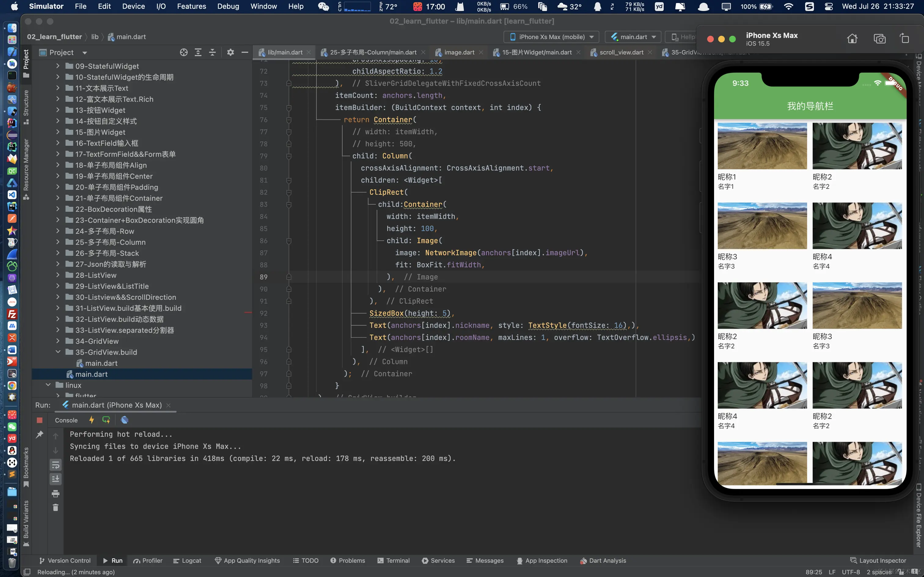Click the print console icon
Screen dimensions: 924x577
(x=56, y=493)
